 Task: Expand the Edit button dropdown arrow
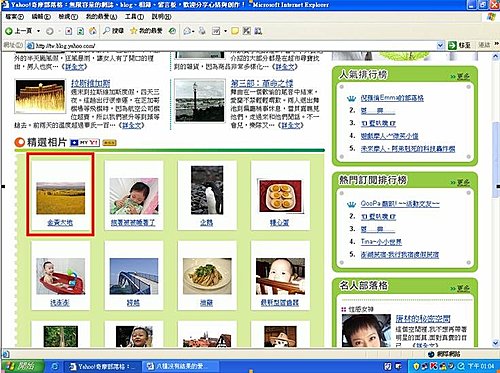(x=225, y=31)
